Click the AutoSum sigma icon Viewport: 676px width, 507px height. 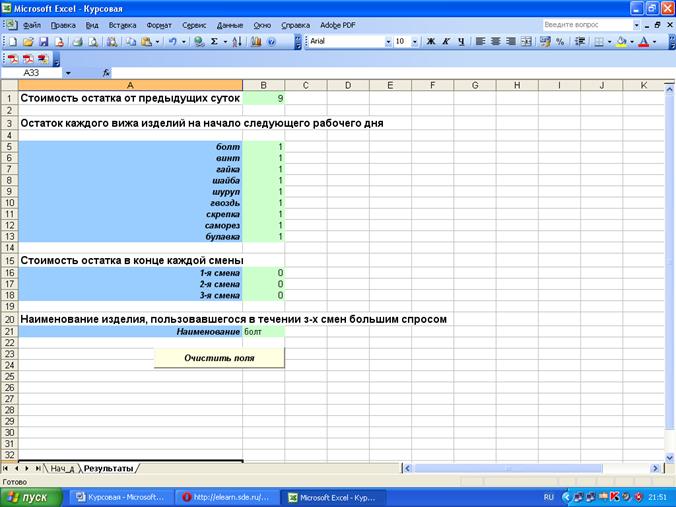point(215,42)
